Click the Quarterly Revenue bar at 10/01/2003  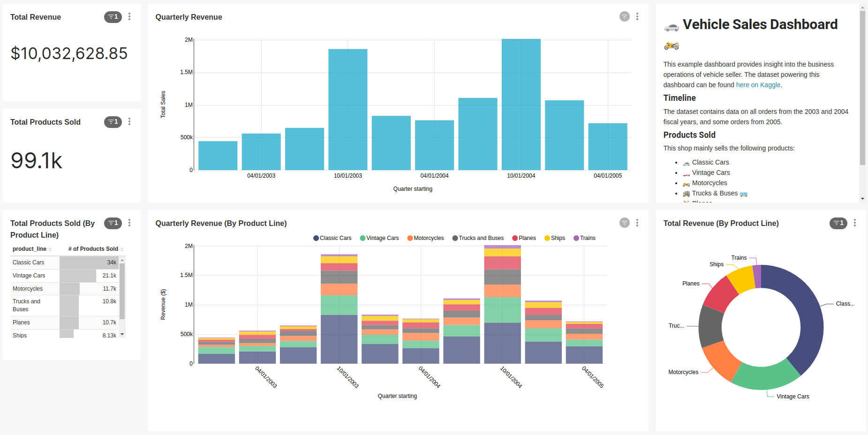tap(348, 109)
